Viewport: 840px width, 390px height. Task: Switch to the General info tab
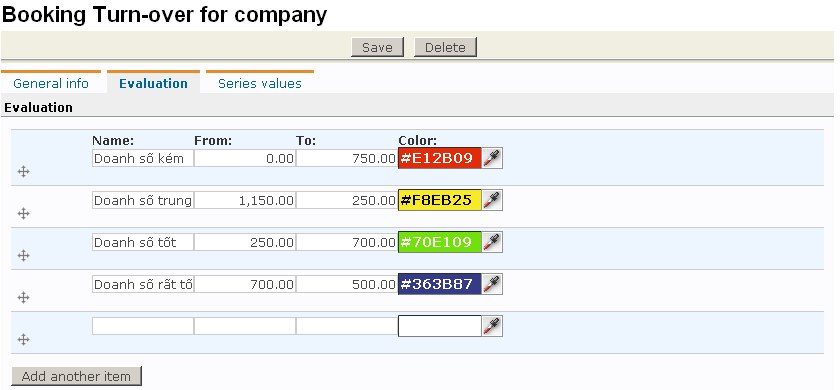[x=51, y=83]
